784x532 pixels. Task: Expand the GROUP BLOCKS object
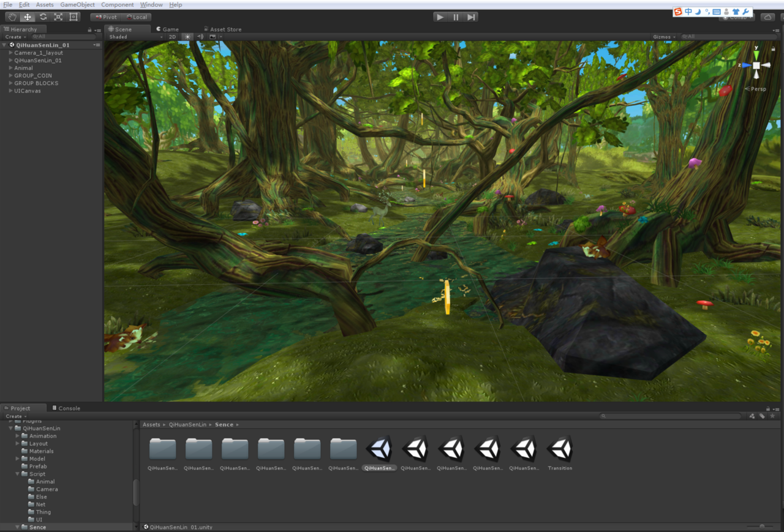tap(10, 83)
